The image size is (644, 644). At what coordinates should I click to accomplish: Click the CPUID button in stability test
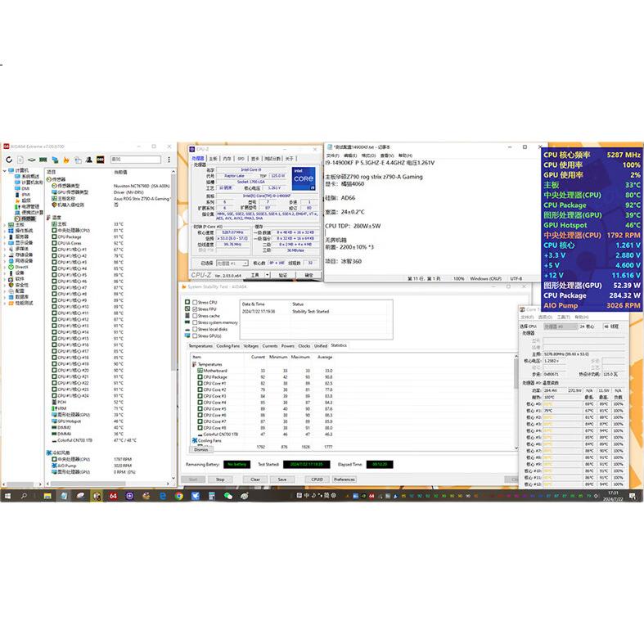(317, 480)
